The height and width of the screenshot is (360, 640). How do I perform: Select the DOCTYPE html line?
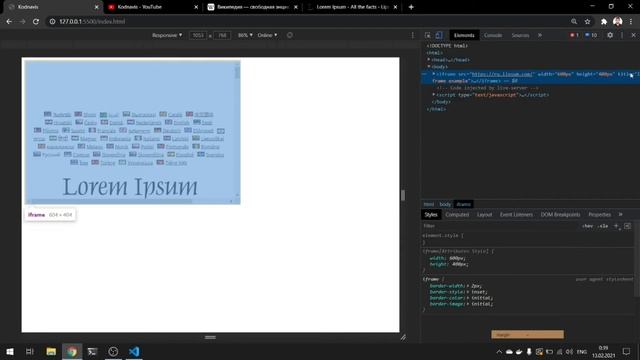point(447,46)
